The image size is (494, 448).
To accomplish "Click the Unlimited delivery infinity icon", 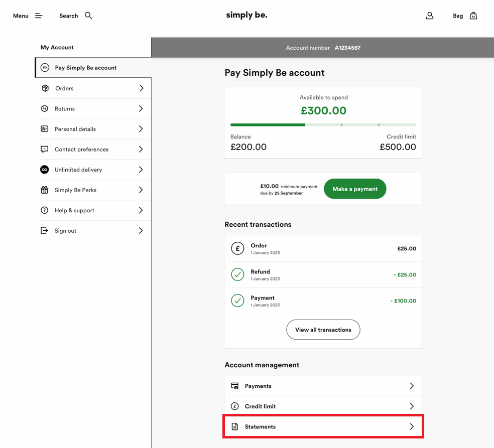I will [x=45, y=170].
